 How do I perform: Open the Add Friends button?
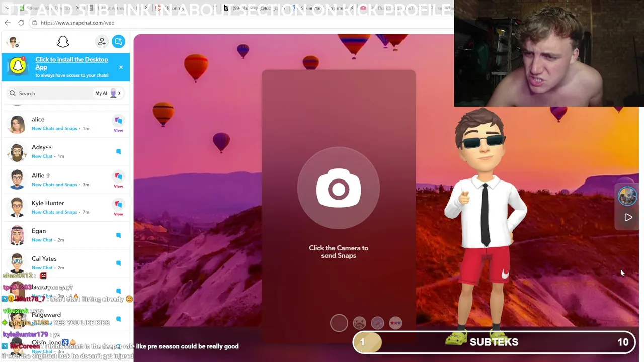(102, 42)
